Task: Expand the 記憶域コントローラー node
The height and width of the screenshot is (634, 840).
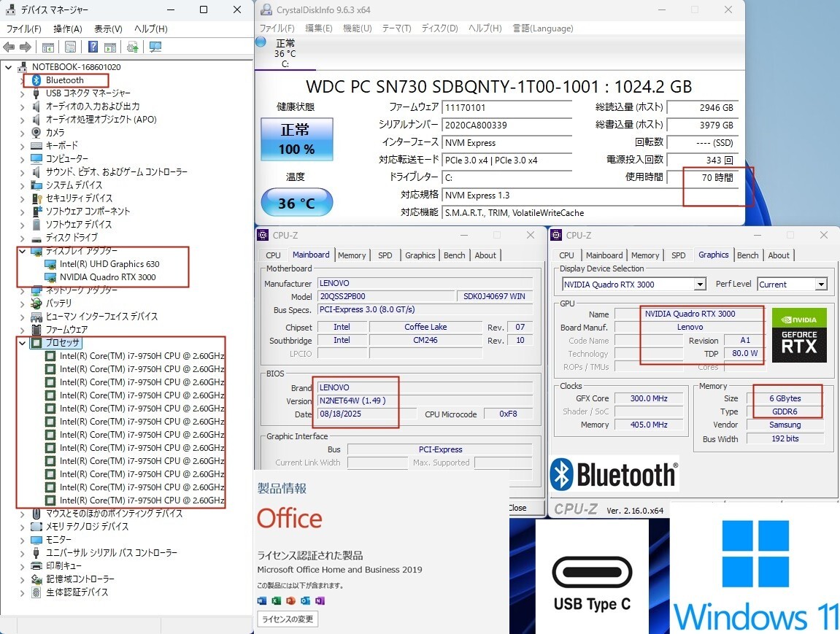Action: (x=22, y=579)
